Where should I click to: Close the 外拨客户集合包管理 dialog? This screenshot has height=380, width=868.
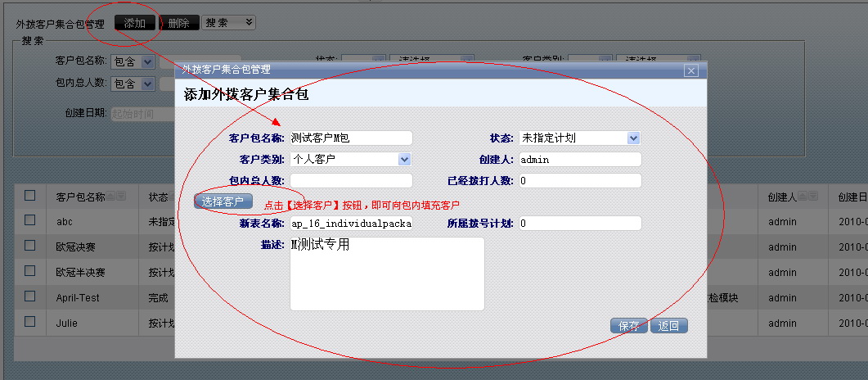tap(691, 70)
